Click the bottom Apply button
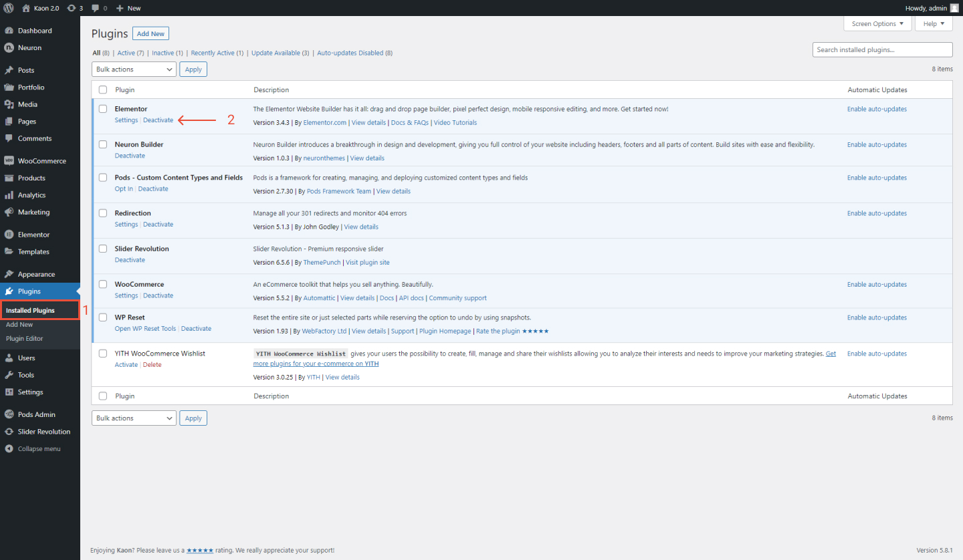 coord(193,418)
